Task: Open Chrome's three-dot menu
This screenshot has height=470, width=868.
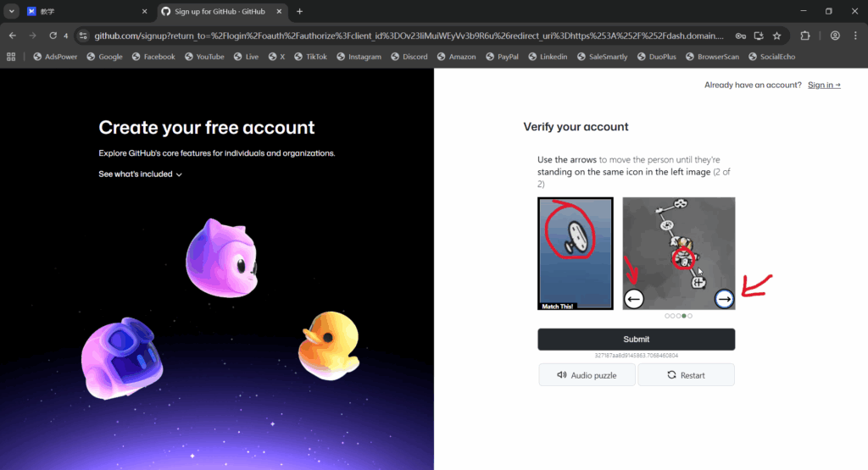Action: point(855,36)
